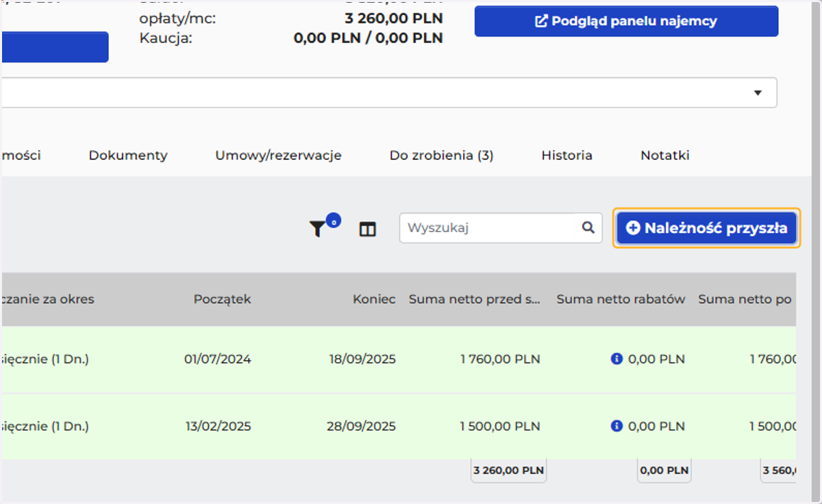Click the 0,00 PLN discounts summary box
Image resolution: width=822 pixels, height=504 pixels.
[x=664, y=470]
